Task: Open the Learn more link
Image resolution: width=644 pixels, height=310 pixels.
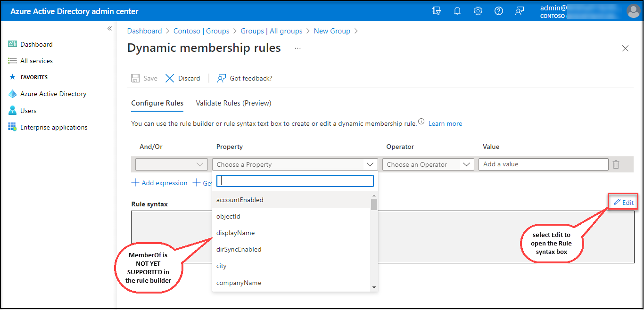Action: (x=445, y=123)
